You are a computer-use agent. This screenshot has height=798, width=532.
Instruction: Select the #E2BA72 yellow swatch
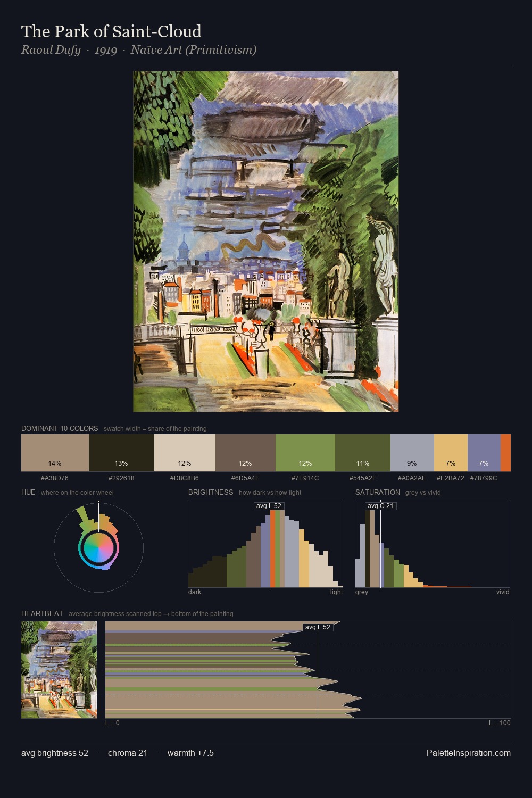[x=451, y=453]
